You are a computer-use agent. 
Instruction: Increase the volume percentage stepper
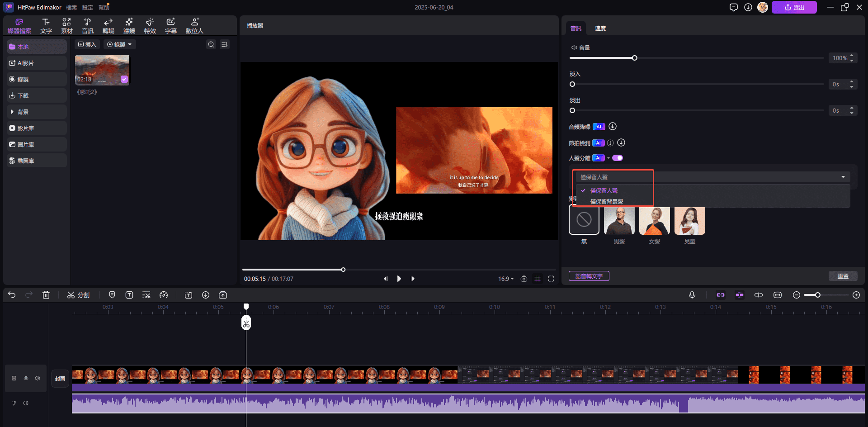pos(852,56)
